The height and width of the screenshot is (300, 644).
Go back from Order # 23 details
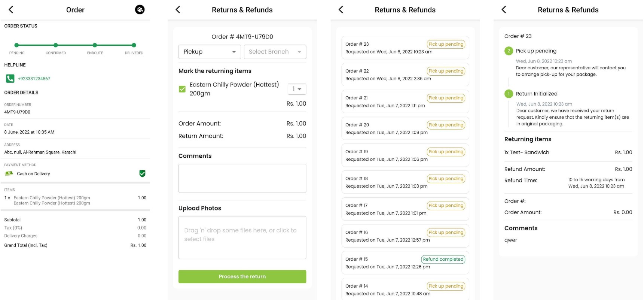click(x=504, y=10)
